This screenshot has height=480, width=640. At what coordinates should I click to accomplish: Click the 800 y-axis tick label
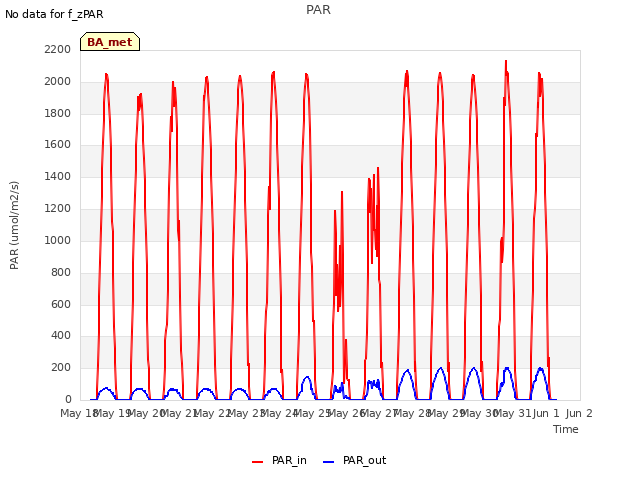click(61, 272)
